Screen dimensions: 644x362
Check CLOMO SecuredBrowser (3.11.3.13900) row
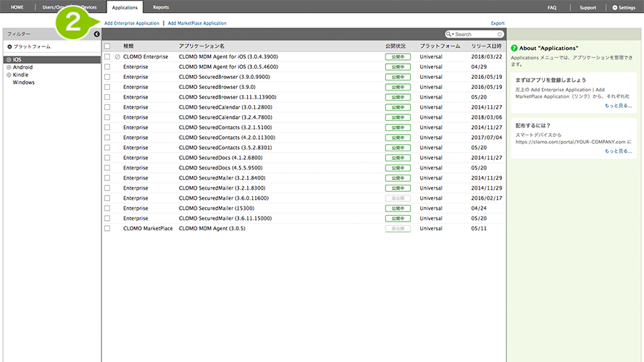pos(107,97)
